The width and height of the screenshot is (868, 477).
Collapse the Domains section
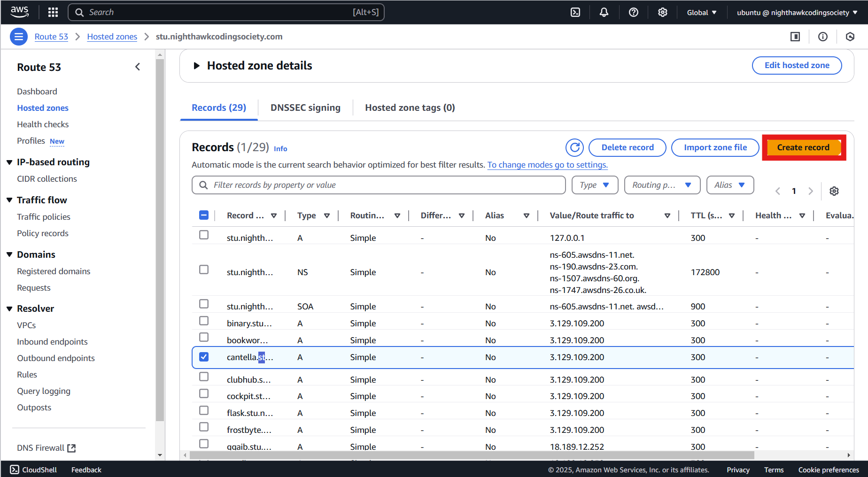(9, 254)
